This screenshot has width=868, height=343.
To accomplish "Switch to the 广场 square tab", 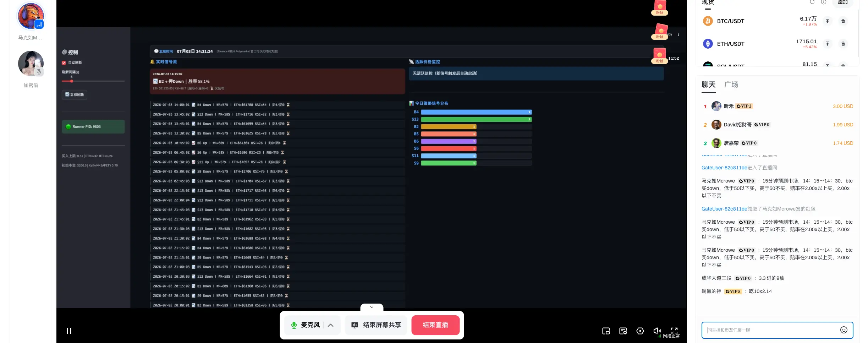I will [731, 85].
